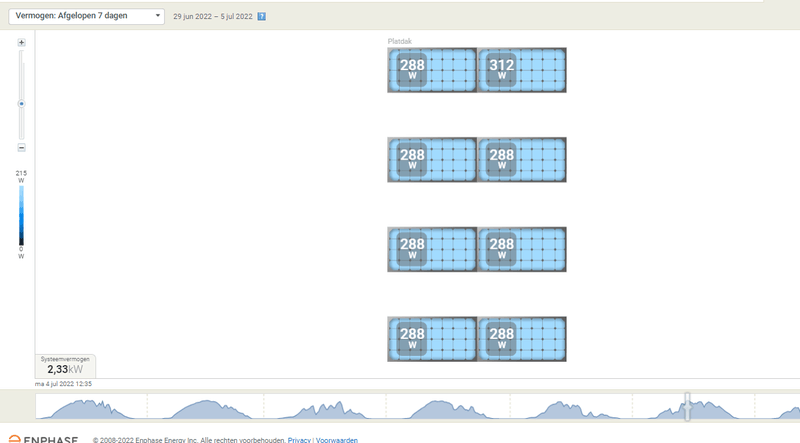
Task: Open the Vermogen: Afgelopen 7 dagen dropdown
Action: [86, 16]
